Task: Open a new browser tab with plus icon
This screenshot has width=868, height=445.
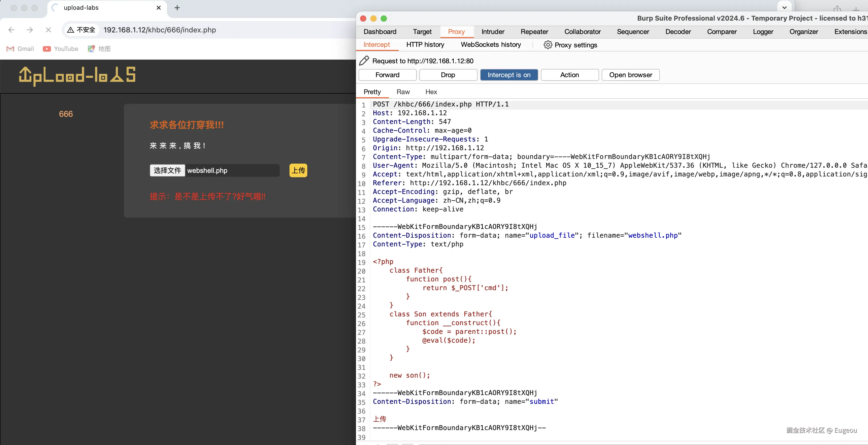Action: [x=177, y=8]
